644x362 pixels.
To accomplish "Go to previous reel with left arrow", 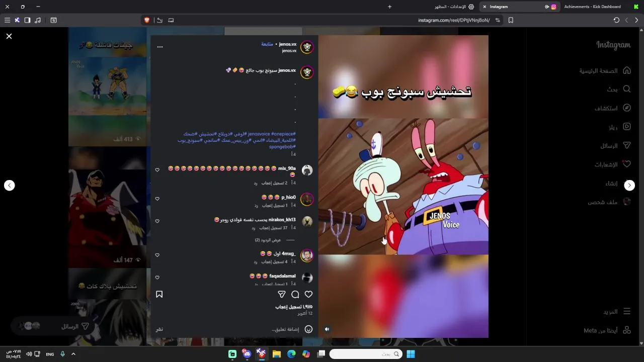I will coord(10,186).
